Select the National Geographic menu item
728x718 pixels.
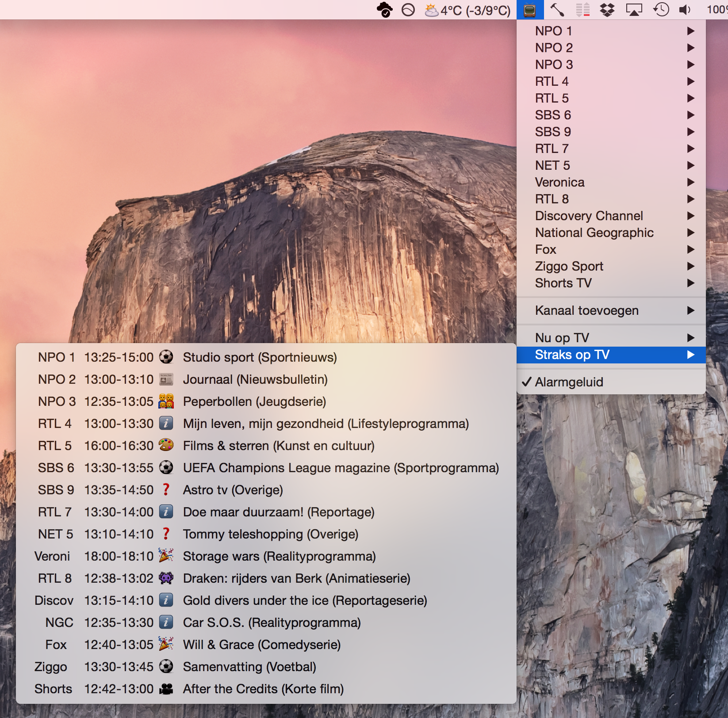pos(611,233)
